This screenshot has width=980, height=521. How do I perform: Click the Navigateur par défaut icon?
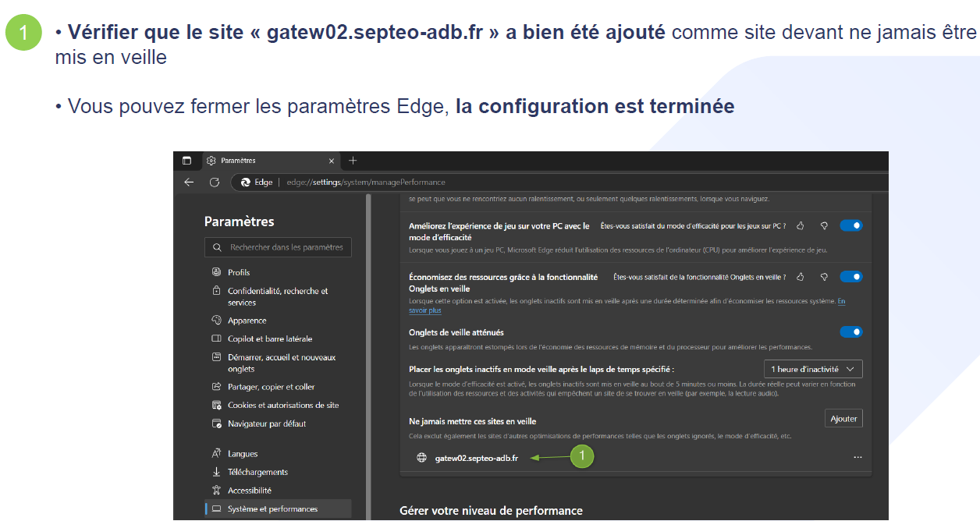click(x=217, y=424)
